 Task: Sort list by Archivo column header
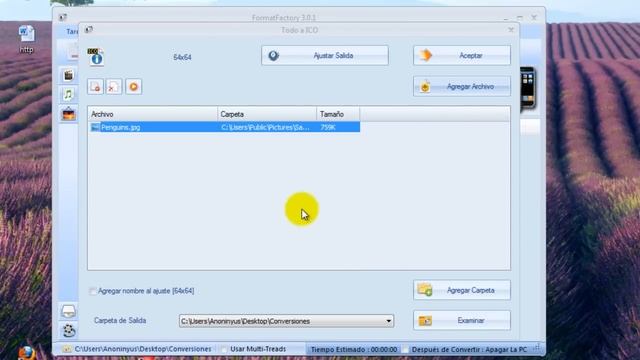(x=153, y=114)
